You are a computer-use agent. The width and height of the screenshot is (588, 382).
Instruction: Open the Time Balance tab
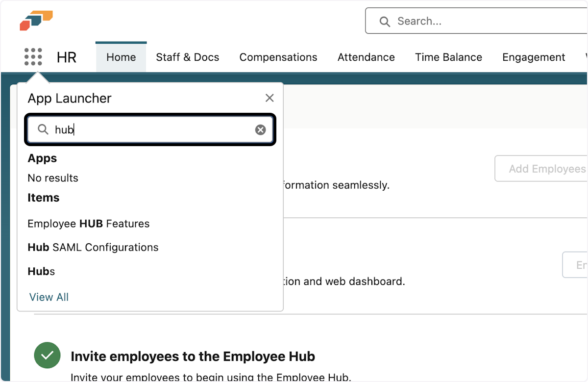(448, 57)
